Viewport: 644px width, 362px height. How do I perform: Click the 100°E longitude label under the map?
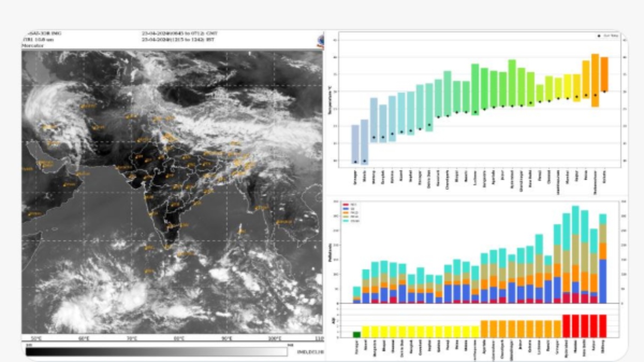coord(274,338)
